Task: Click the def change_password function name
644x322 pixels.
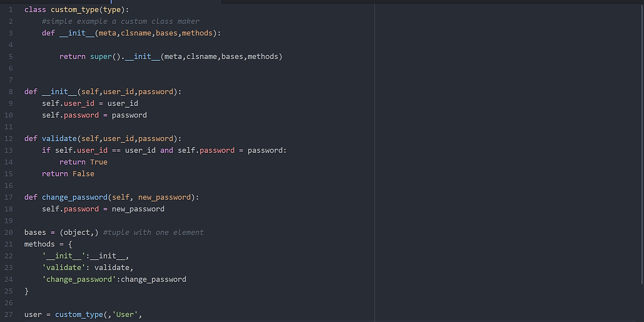Action: (75, 197)
